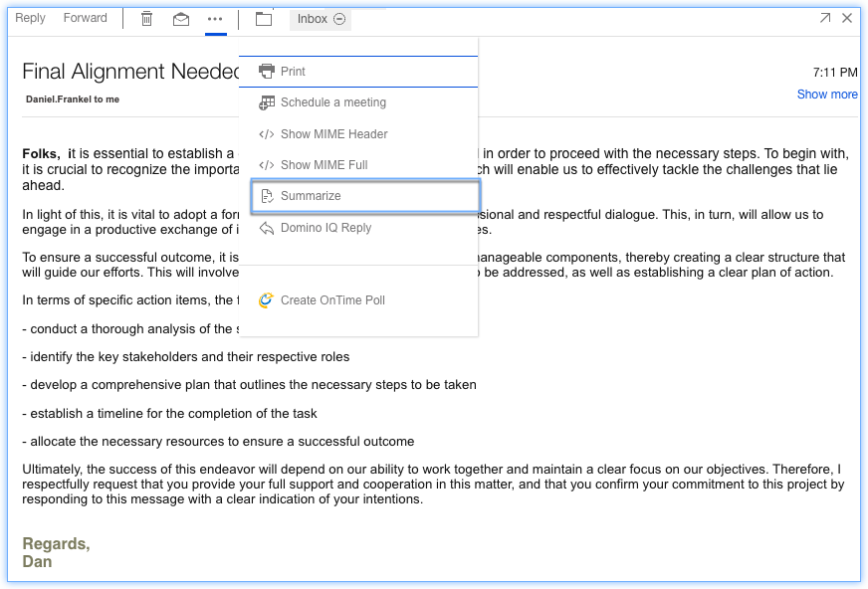
Task: Select Summarize menu option
Action: [x=365, y=196]
